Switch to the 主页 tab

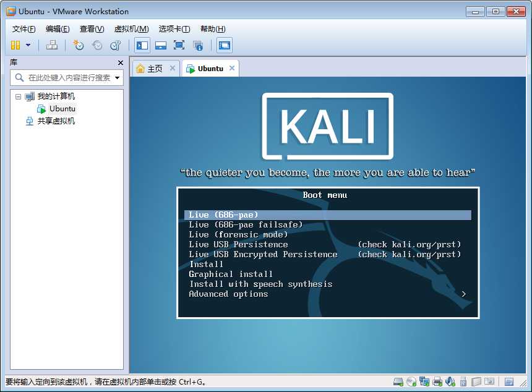[x=155, y=69]
